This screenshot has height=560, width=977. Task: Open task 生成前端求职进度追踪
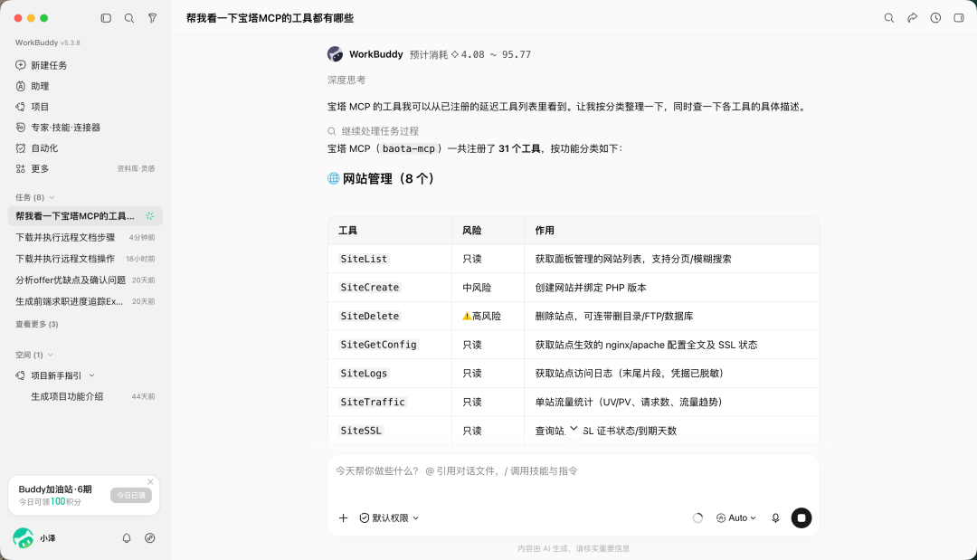(85, 301)
